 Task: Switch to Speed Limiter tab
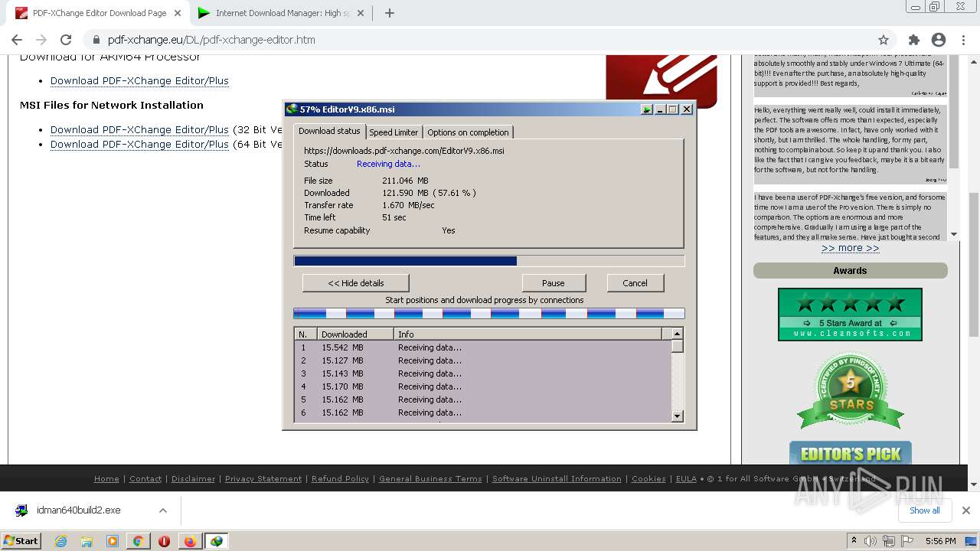pos(394,132)
